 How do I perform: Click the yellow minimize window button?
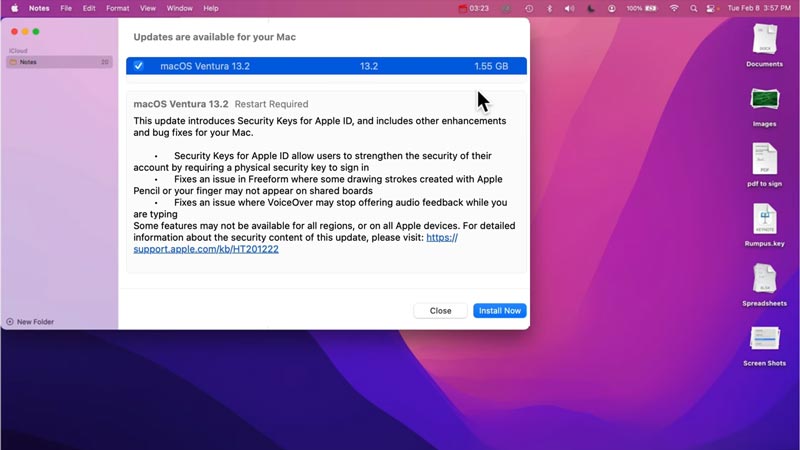25,32
